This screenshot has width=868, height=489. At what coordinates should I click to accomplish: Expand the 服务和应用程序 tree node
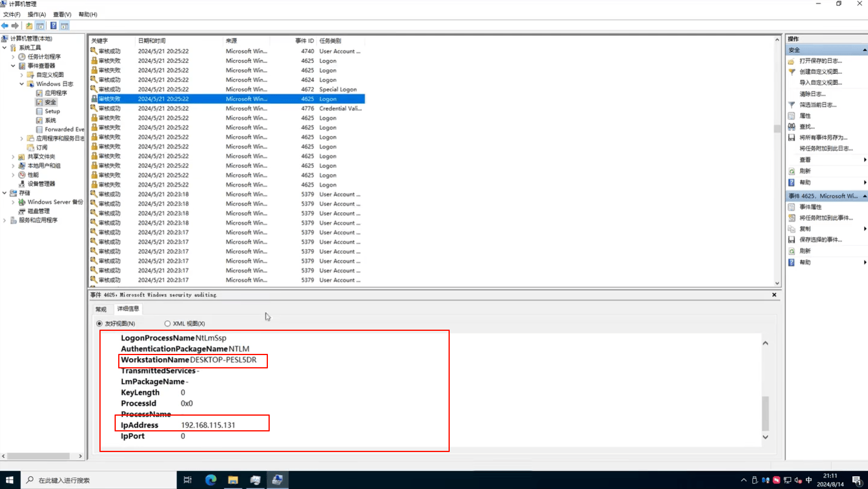point(4,221)
